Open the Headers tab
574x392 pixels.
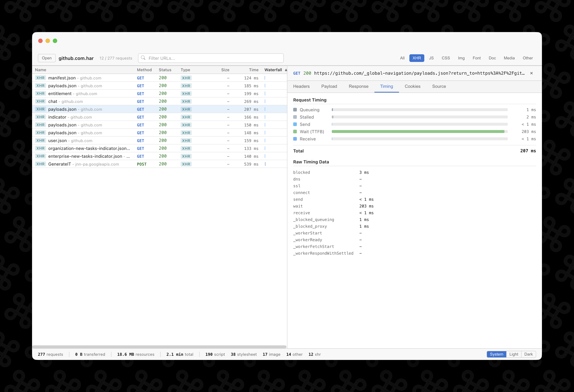point(301,87)
